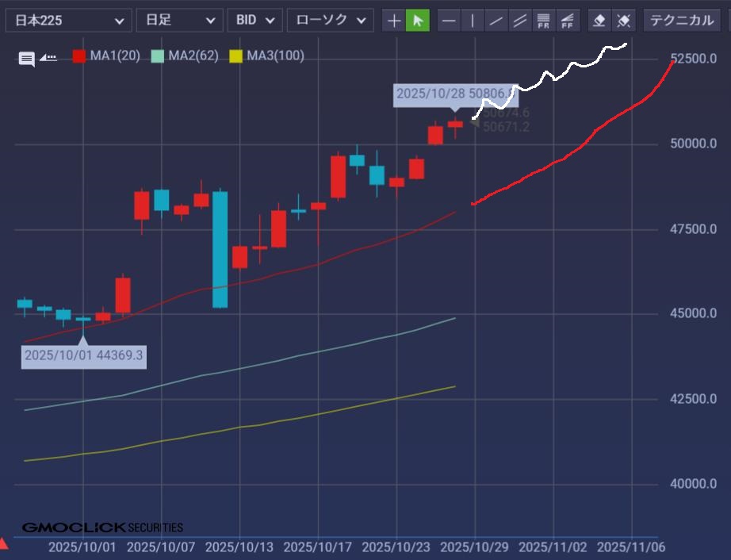This screenshot has width=731, height=560.
Task: Open the ローソク chart type dropdown
Action: click(330, 21)
